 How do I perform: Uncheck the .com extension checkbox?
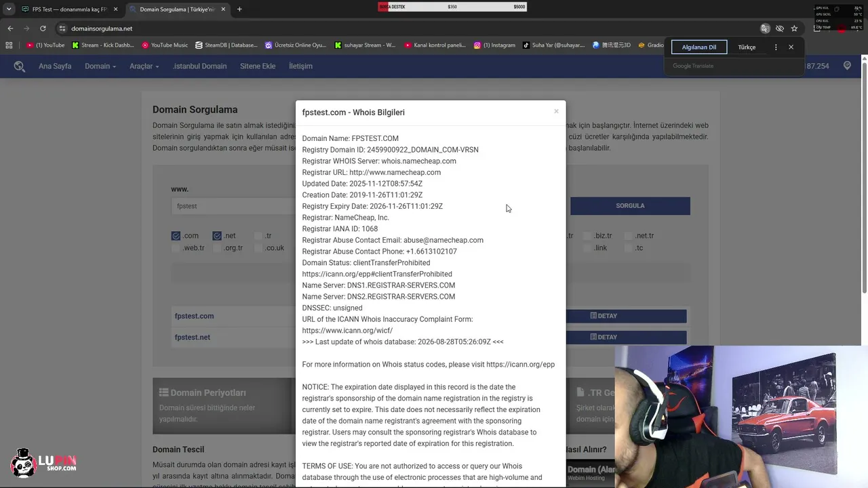(176, 236)
